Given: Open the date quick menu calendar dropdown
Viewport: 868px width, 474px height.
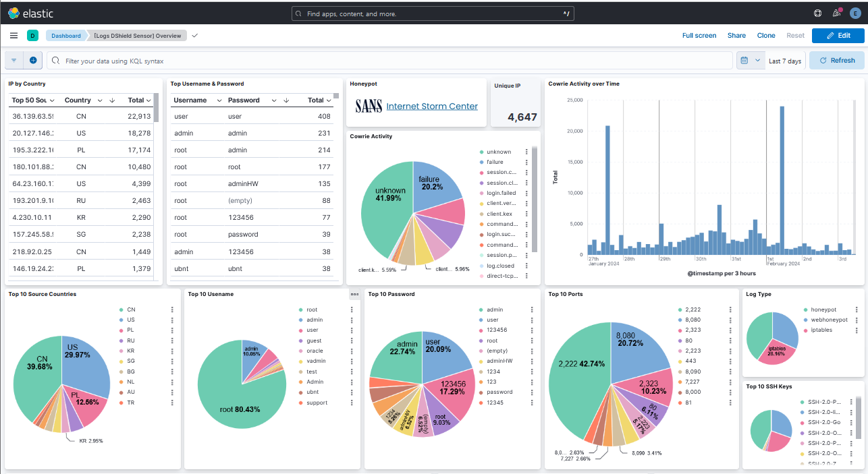Looking at the screenshot, I should click(x=749, y=61).
